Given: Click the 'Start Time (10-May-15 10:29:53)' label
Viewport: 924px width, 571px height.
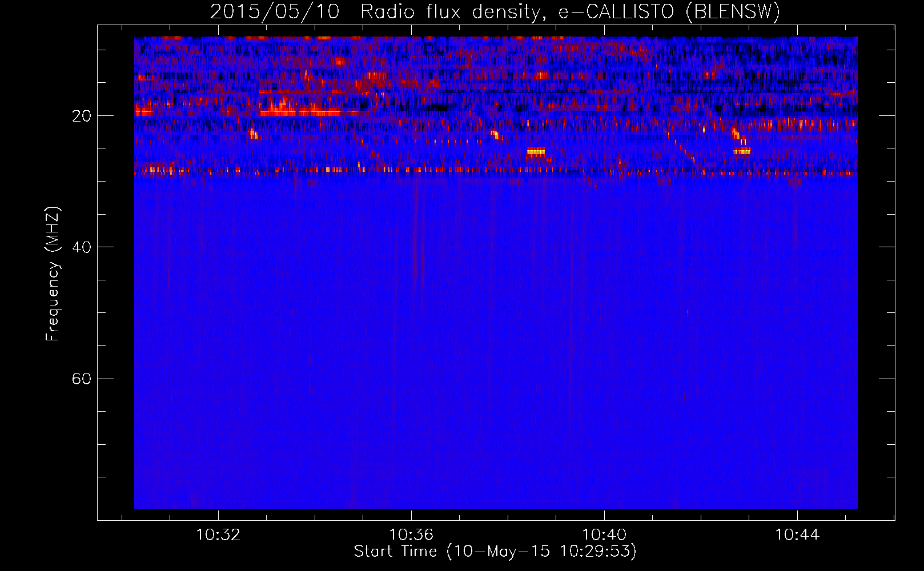Looking at the screenshot, I should click(x=495, y=552).
